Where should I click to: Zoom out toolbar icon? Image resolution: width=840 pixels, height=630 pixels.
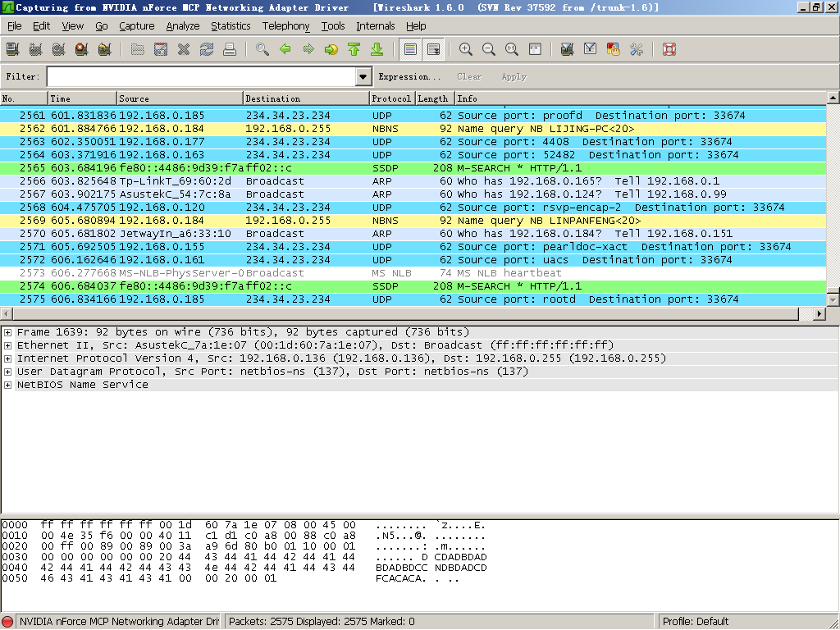pyautogui.click(x=489, y=50)
